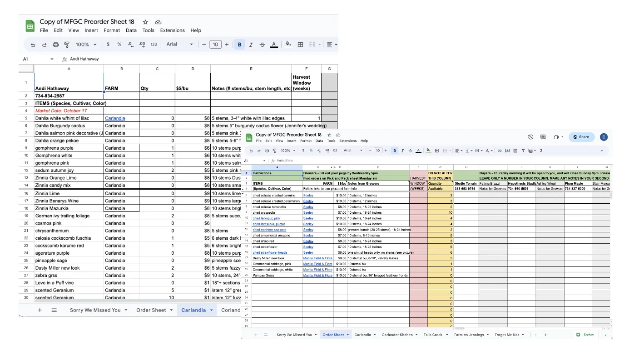Open the text color picker

(x=273, y=44)
